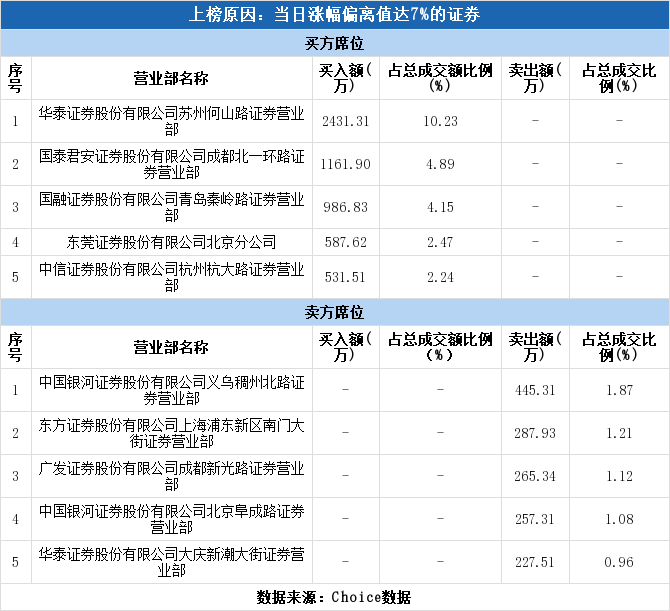The image size is (670, 611).
Task: Click the sell percentage 1.21
Action: (619, 433)
